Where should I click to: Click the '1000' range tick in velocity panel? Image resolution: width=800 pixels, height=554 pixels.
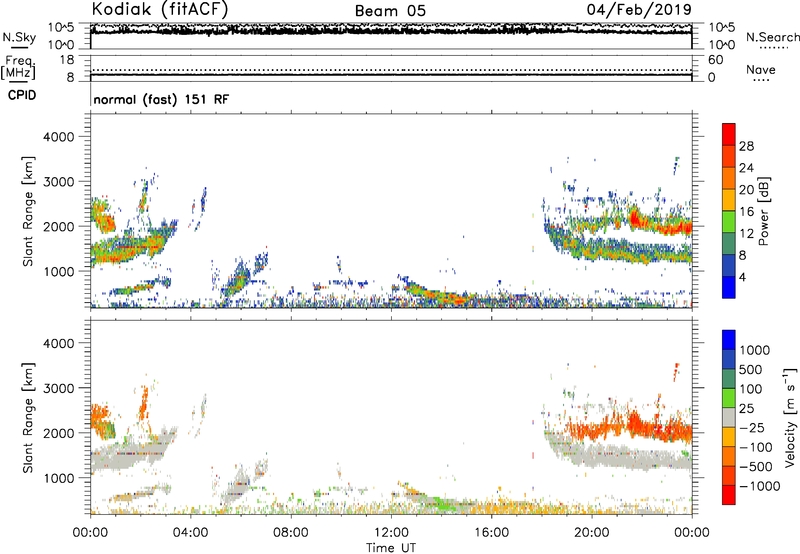(59, 478)
